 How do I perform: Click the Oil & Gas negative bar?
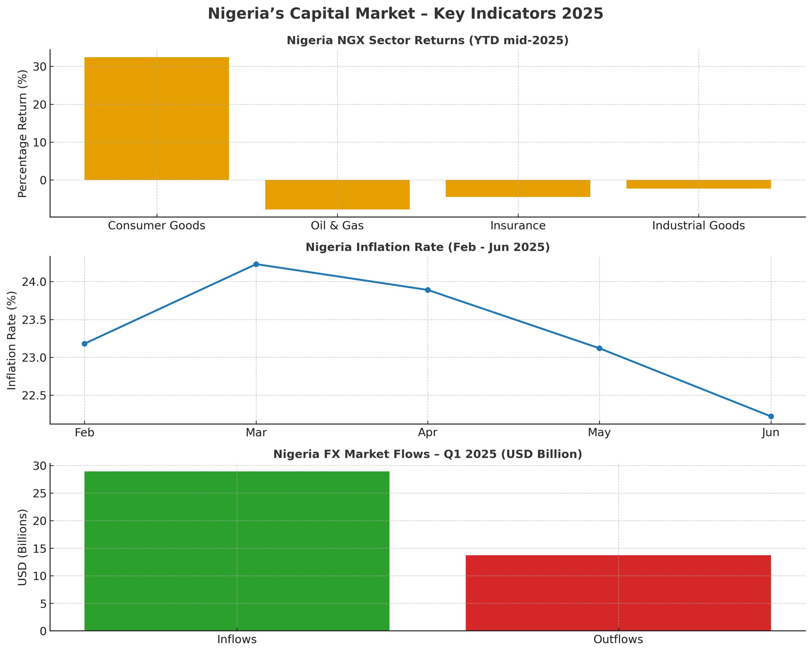click(x=337, y=195)
